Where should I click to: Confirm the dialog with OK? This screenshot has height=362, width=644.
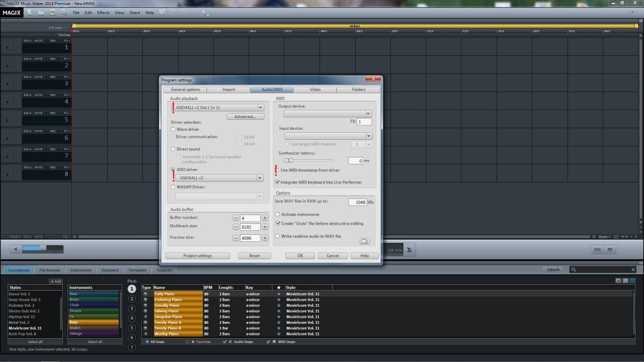[300, 256]
